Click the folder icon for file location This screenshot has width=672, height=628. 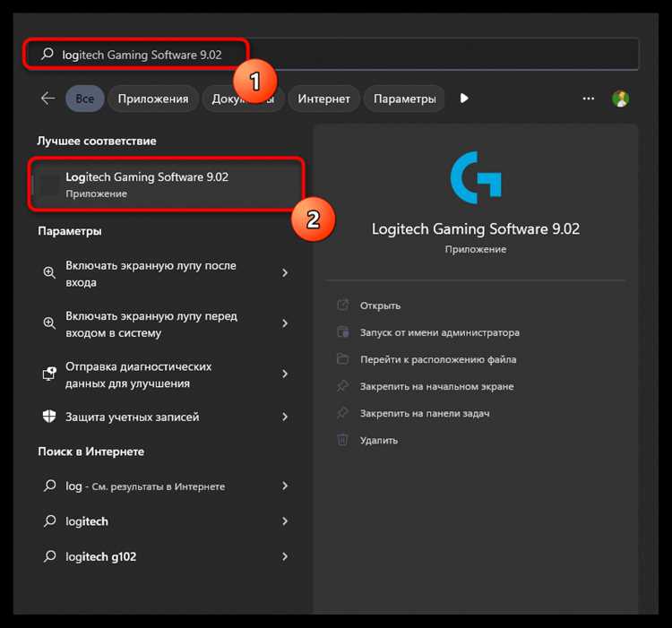pos(342,359)
